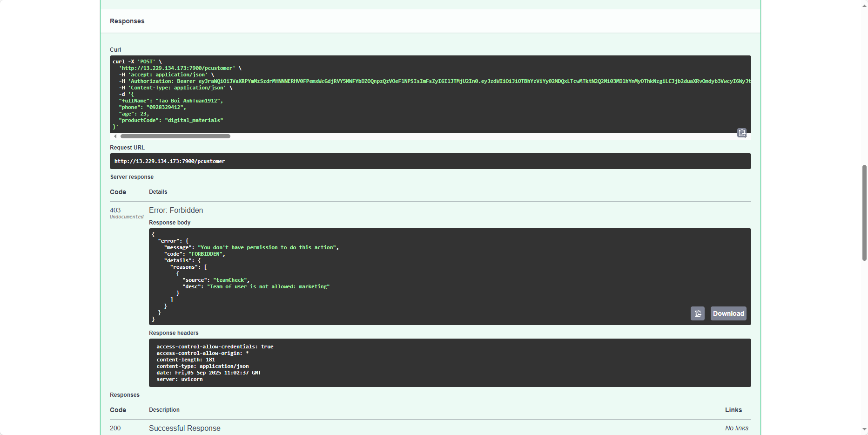Viewport: 868px width, 435px height.
Task: Click the "Error: Forbidden" text
Action: click(x=176, y=211)
